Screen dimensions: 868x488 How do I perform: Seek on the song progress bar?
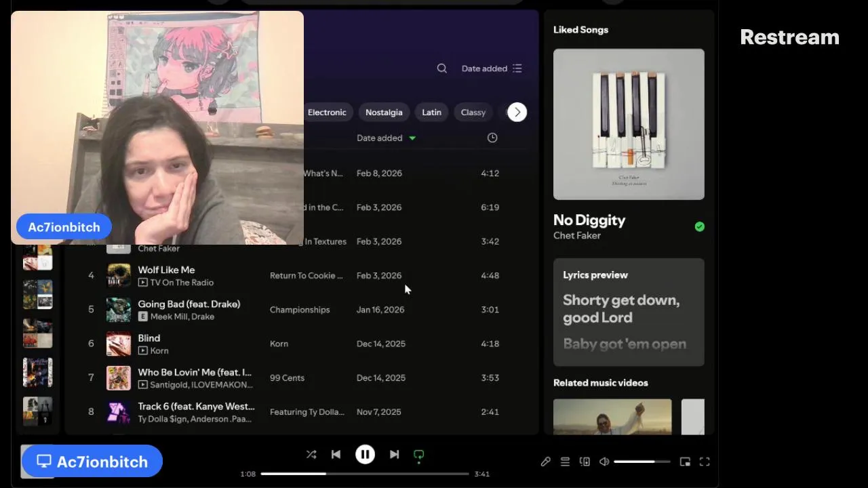(x=365, y=474)
